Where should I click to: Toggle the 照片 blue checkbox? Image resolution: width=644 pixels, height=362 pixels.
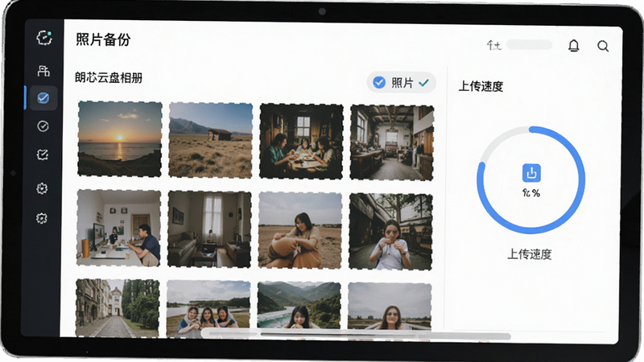pos(378,83)
